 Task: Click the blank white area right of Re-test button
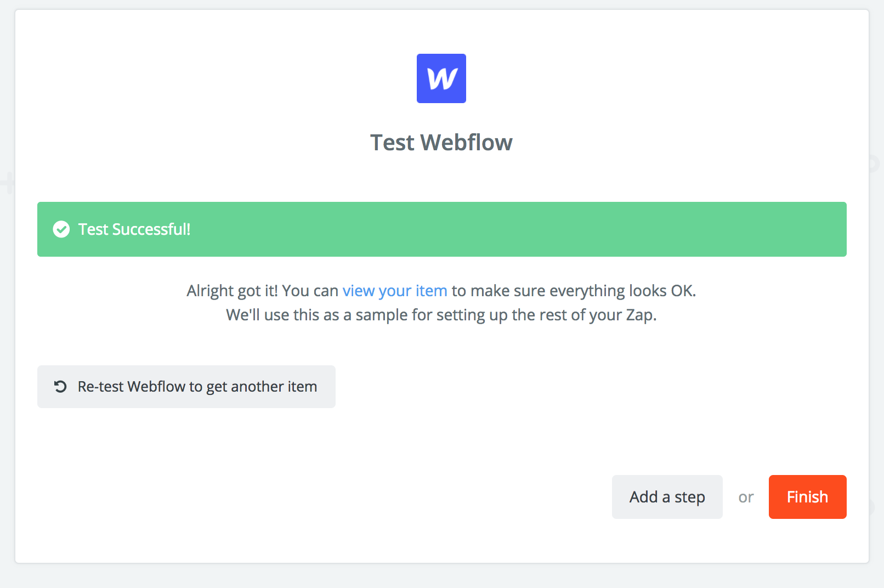[x=548, y=387]
